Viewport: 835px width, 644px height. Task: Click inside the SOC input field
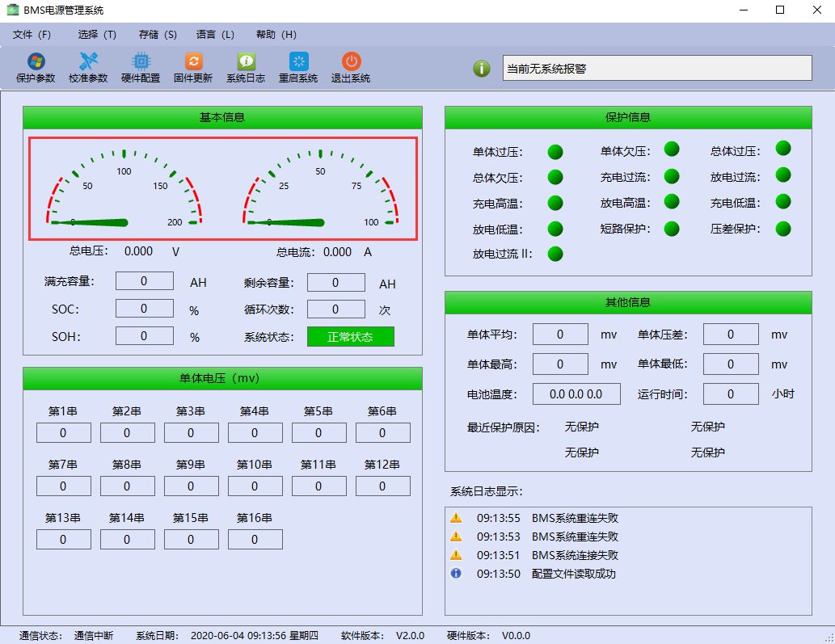point(144,309)
